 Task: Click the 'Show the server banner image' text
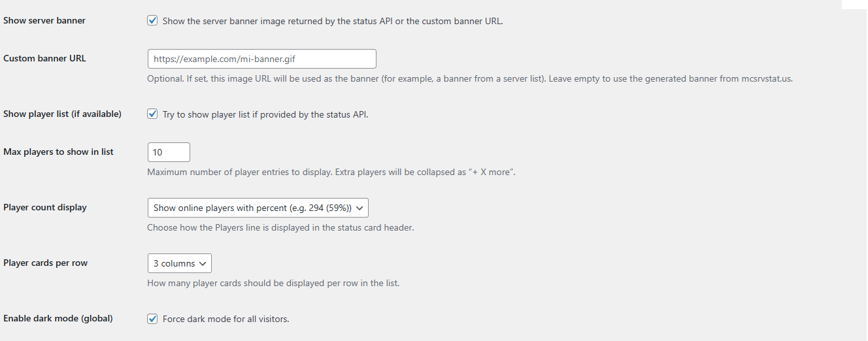pos(332,21)
